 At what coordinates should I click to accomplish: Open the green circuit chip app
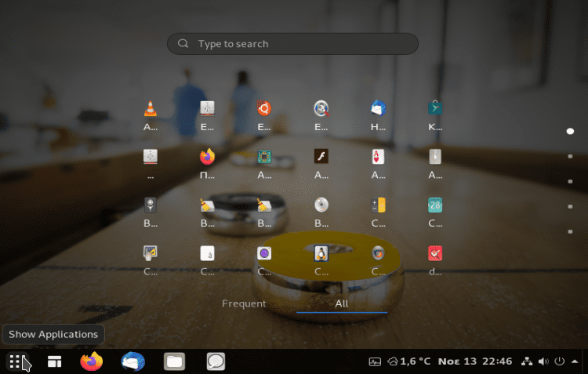tap(264, 157)
